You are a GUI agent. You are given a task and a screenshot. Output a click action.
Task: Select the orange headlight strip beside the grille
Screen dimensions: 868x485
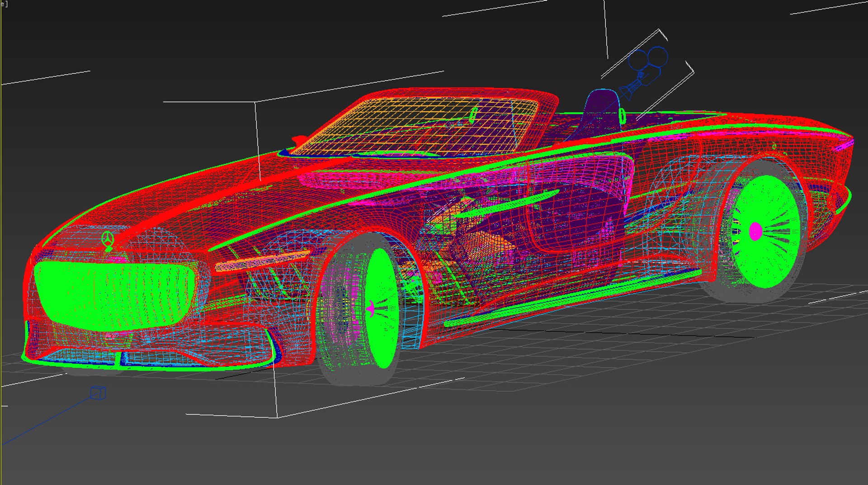pyautogui.click(x=262, y=261)
